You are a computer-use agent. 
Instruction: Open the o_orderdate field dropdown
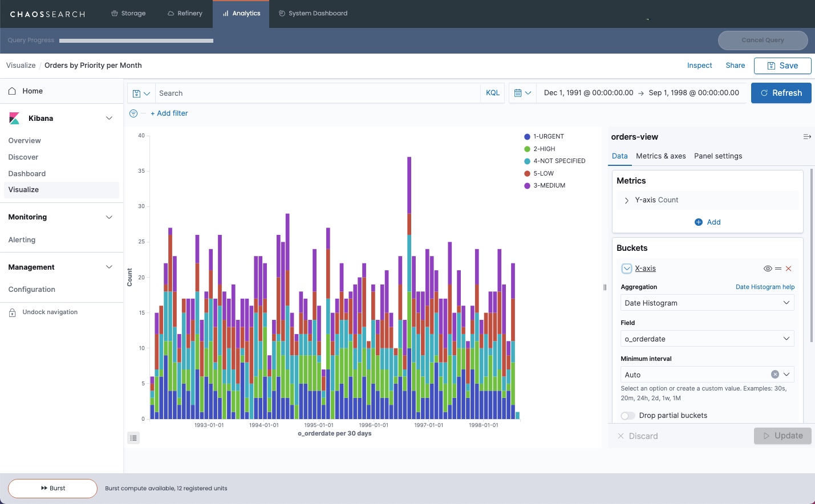707,339
